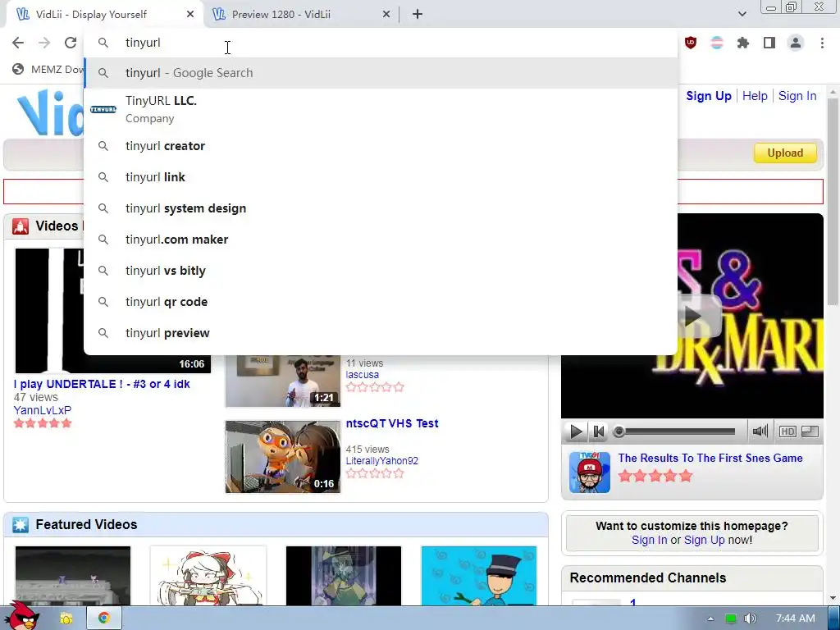The height and width of the screenshot is (630, 840).
Task: Open the Chrome profile avatar
Action: pos(796,43)
